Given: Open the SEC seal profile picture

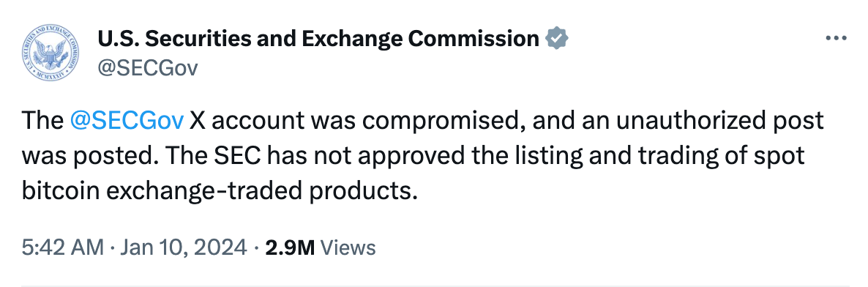Looking at the screenshot, I should pos(50,52).
